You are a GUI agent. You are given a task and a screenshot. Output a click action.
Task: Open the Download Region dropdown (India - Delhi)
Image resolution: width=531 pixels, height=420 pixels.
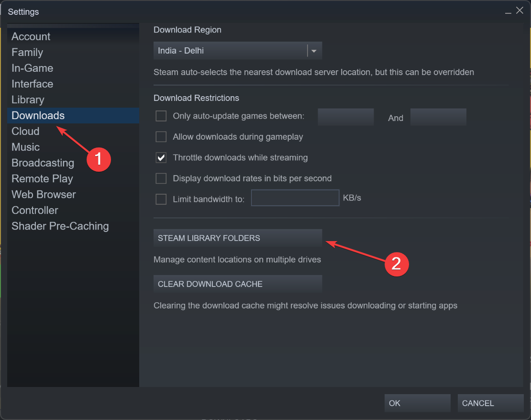[x=237, y=51]
